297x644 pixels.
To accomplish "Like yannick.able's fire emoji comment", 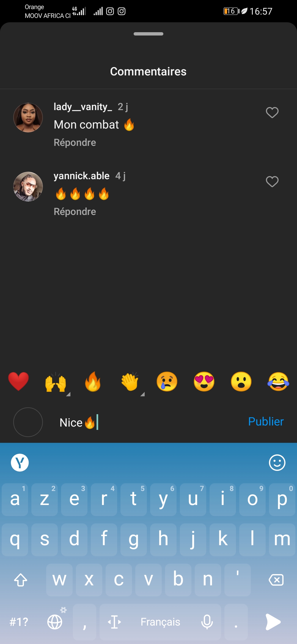I will 272,182.
